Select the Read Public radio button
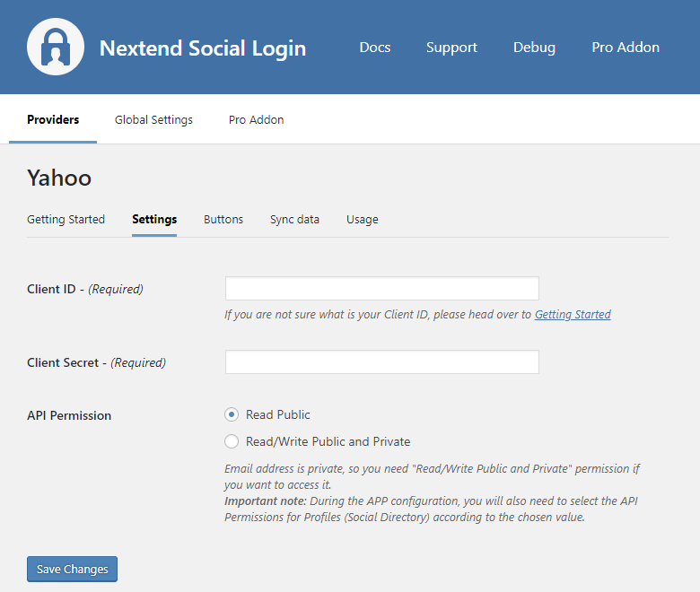 (232, 414)
